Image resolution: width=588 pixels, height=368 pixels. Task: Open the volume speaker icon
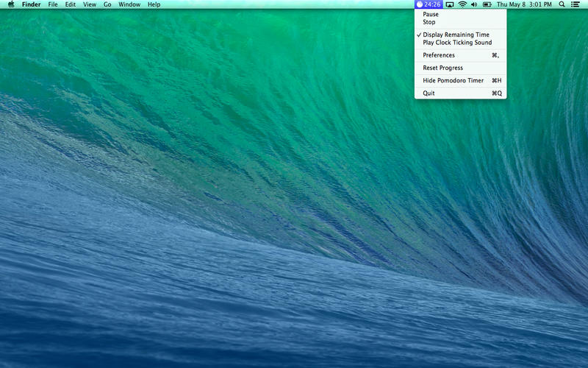click(474, 4)
